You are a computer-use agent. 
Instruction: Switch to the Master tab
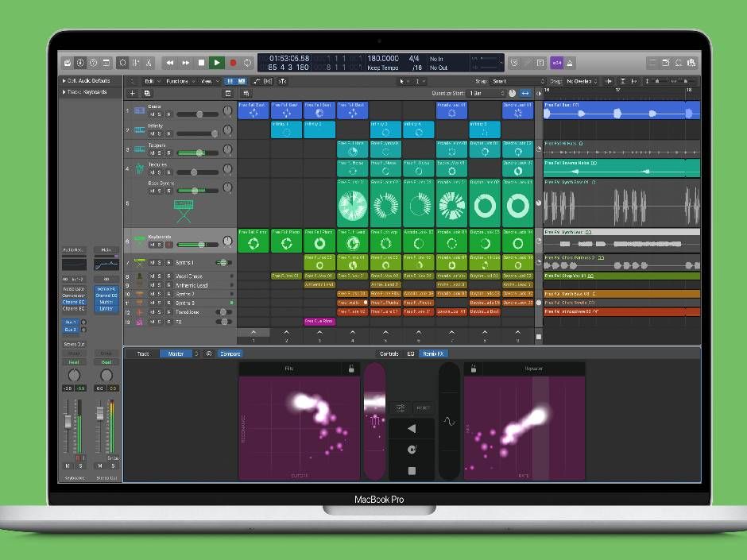[176, 353]
